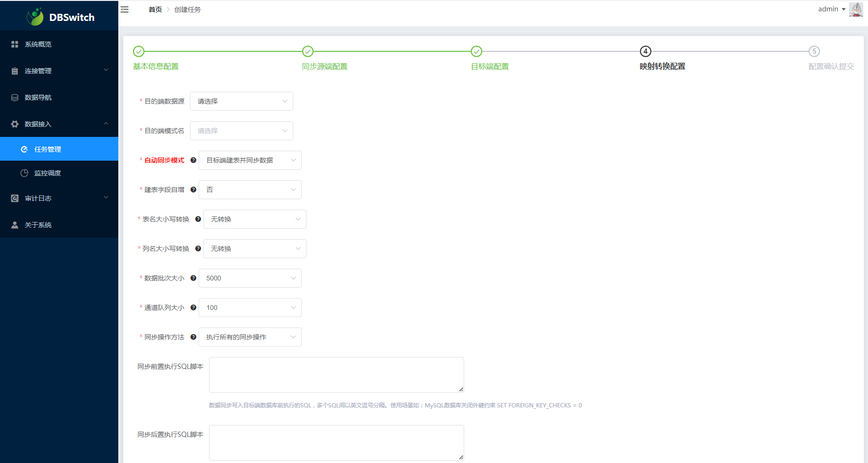This screenshot has height=463, width=868.
Task: Open 系统概览 in the sidebar
Action: click(38, 44)
